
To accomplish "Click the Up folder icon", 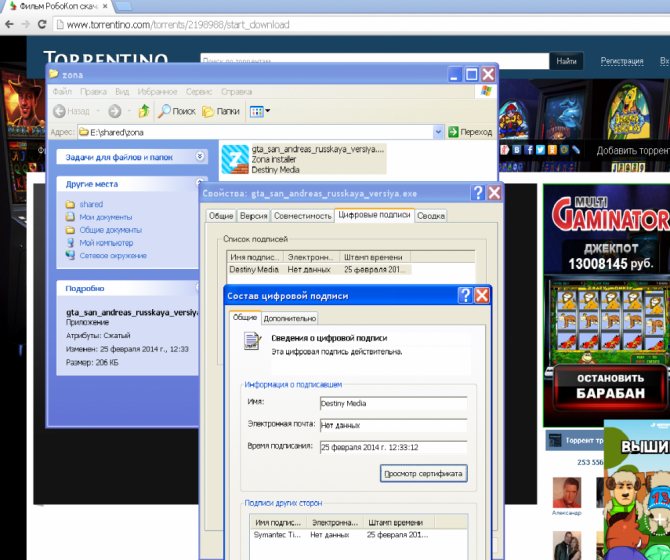I will (x=144, y=111).
